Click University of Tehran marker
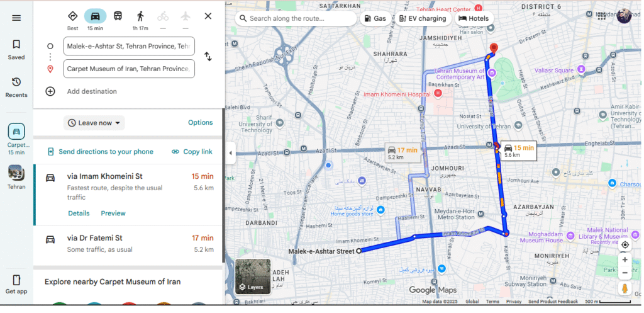644x313 pixels. coord(518,125)
